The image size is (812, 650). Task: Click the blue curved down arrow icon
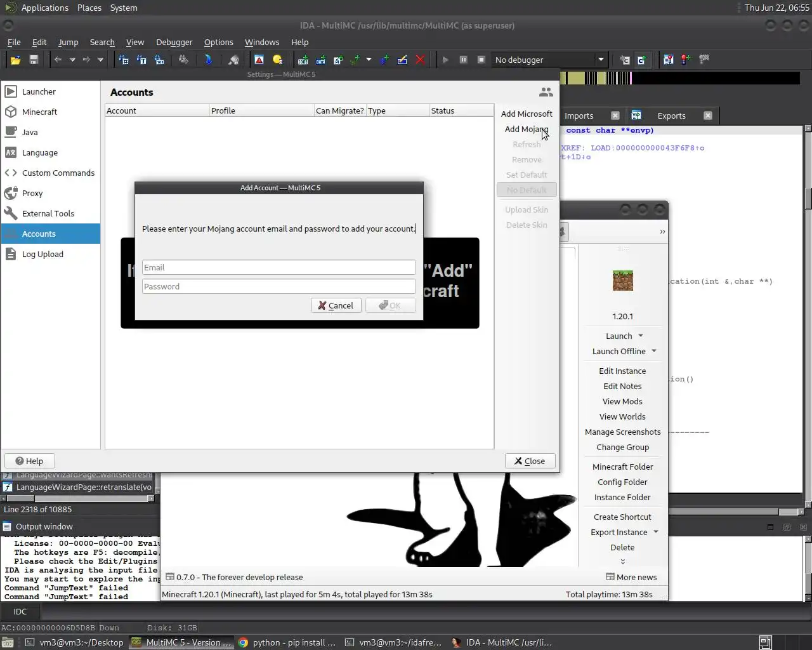pyautogui.click(x=208, y=60)
